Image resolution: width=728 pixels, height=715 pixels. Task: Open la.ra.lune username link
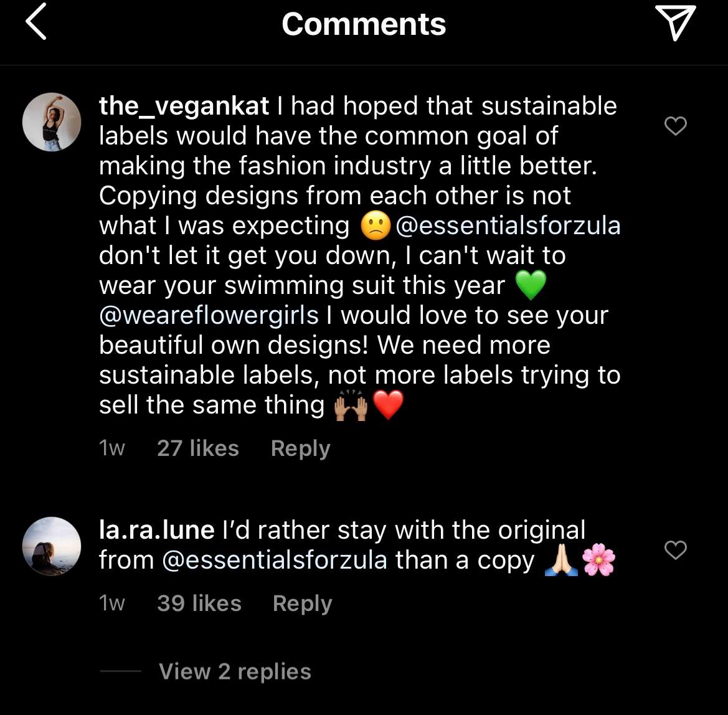pyautogui.click(x=157, y=530)
